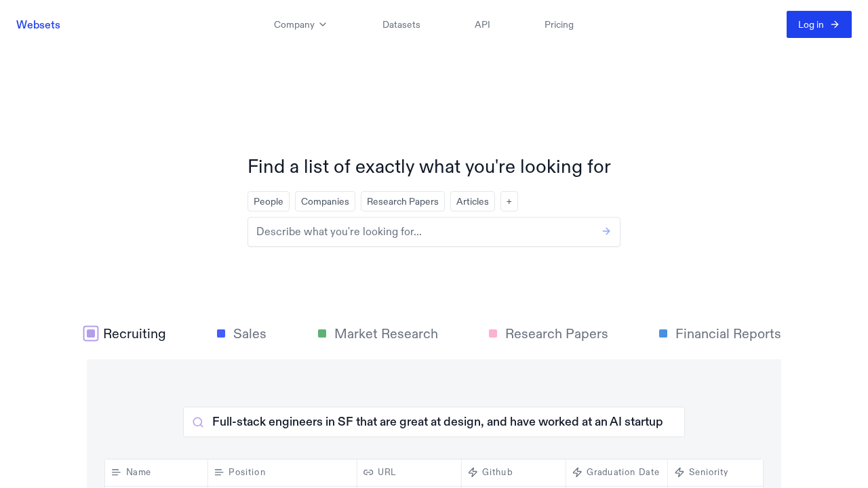
Task: Select the lightning icon on the Github column
Action: click(x=473, y=472)
